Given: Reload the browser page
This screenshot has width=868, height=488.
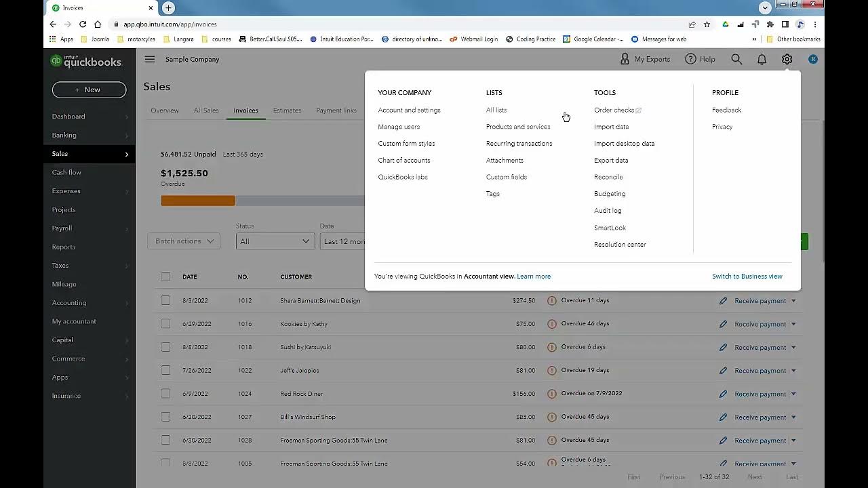Looking at the screenshot, I should pyautogui.click(x=83, y=24).
